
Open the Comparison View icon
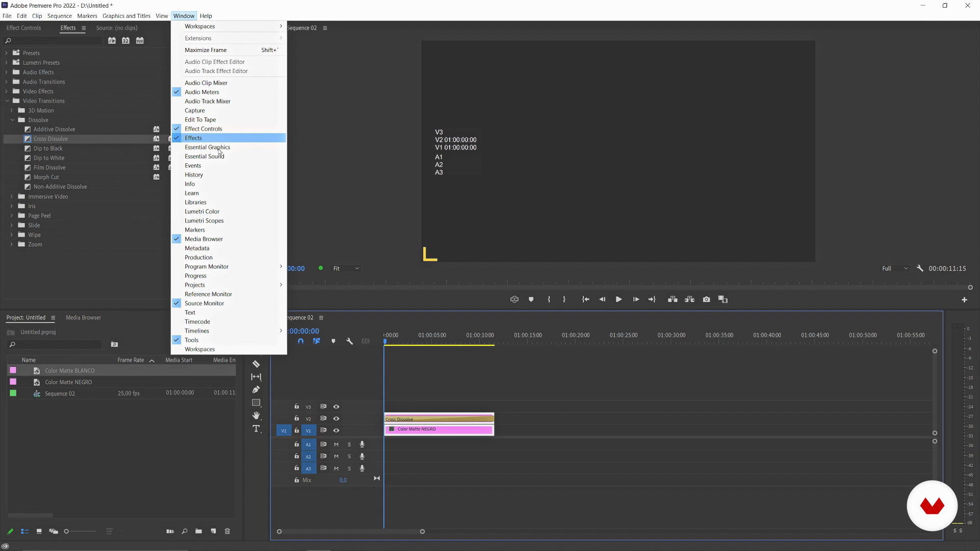click(723, 299)
